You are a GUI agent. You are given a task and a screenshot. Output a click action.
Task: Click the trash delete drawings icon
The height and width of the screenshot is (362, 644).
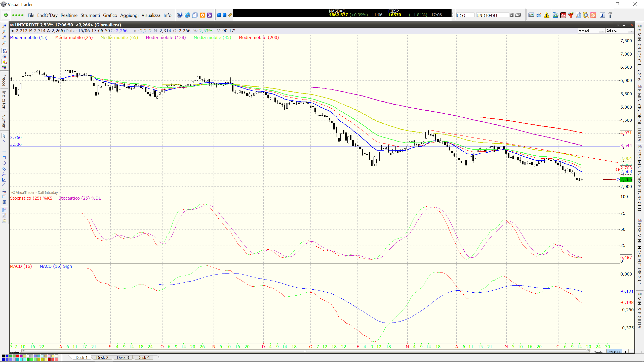[4, 202]
